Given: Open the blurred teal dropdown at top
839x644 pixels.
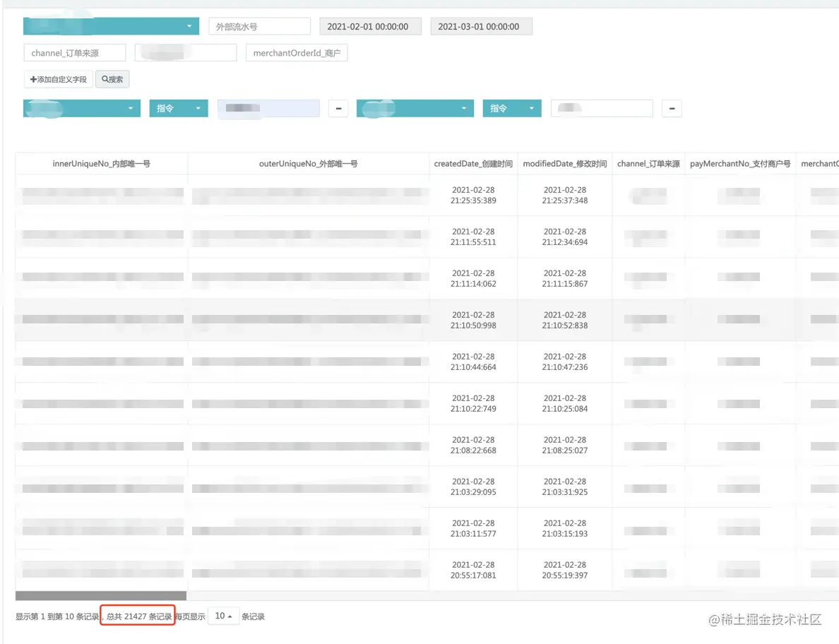Looking at the screenshot, I should [111, 26].
